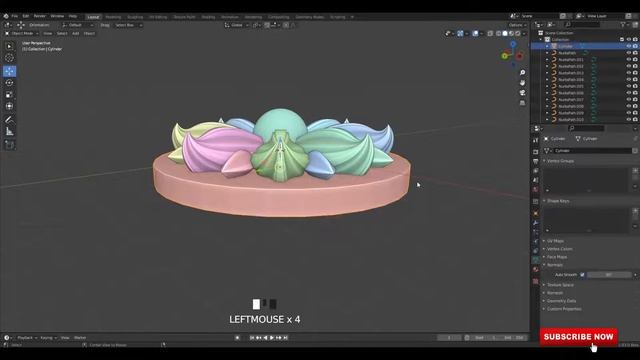640x360 pixels.
Task: Click the blue Z axis gizmo
Action: point(513,44)
